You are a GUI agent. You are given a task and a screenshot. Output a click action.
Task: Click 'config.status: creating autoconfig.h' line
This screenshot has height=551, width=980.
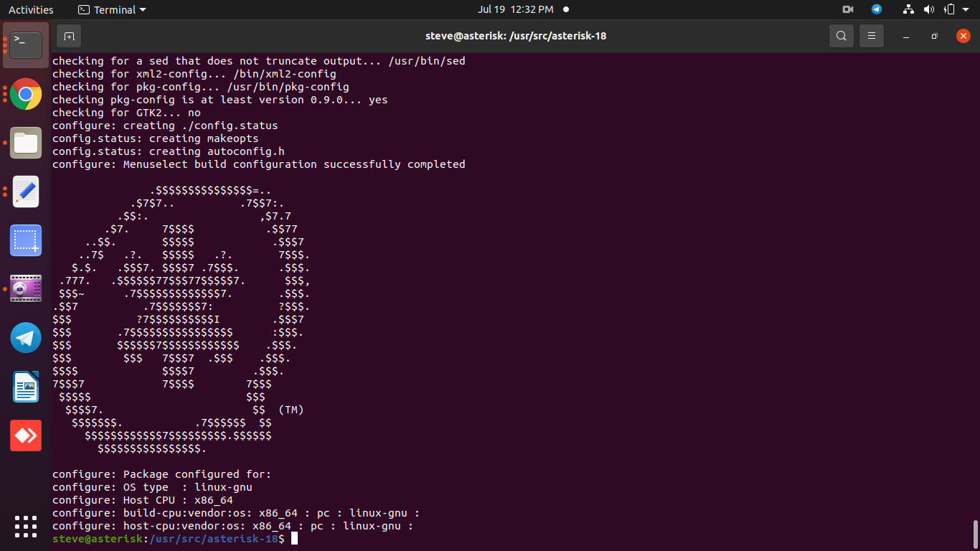[168, 151]
